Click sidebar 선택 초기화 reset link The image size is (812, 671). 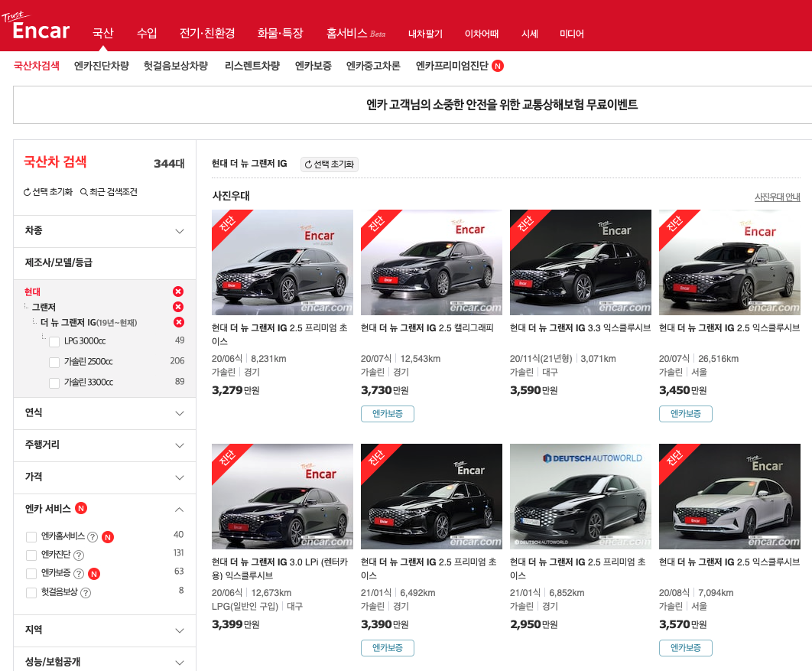coord(47,192)
